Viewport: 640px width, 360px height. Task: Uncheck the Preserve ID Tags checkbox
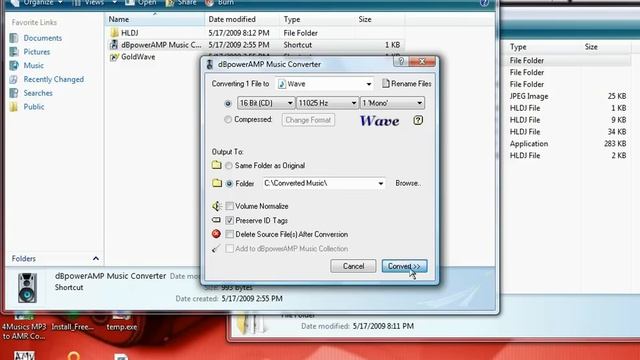coord(229,220)
